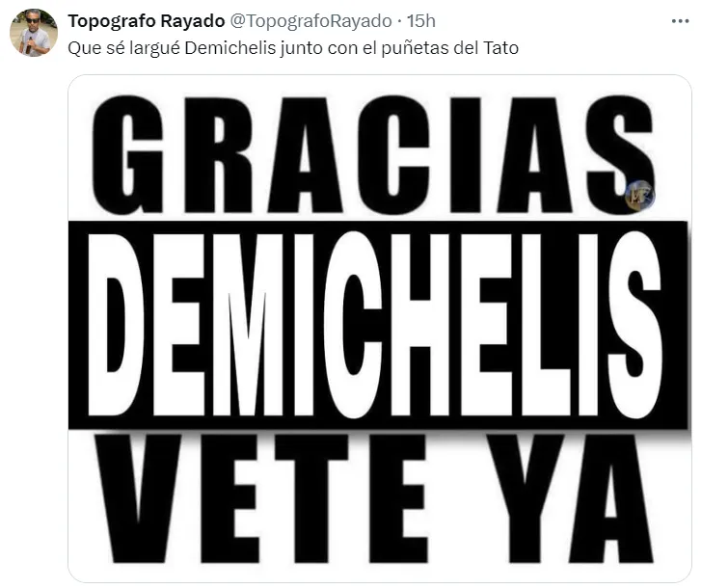Open the @TopografoRayado handle link

coord(310,21)
